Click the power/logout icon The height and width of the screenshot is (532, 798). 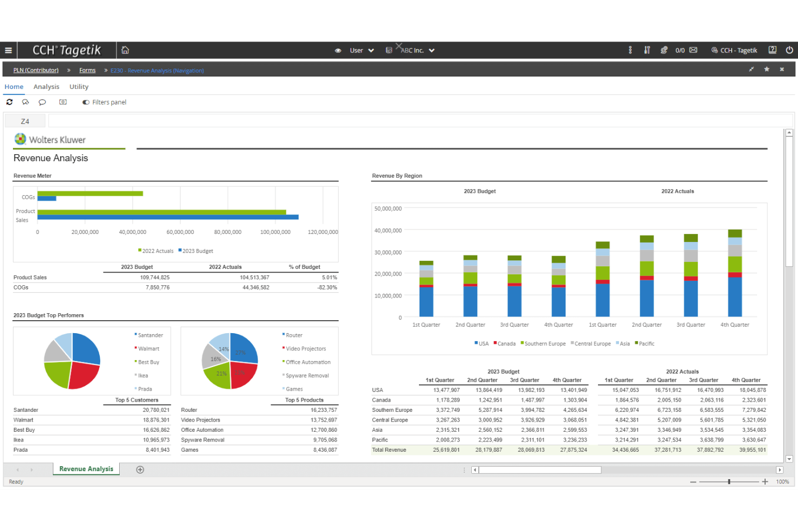(789, 50)
